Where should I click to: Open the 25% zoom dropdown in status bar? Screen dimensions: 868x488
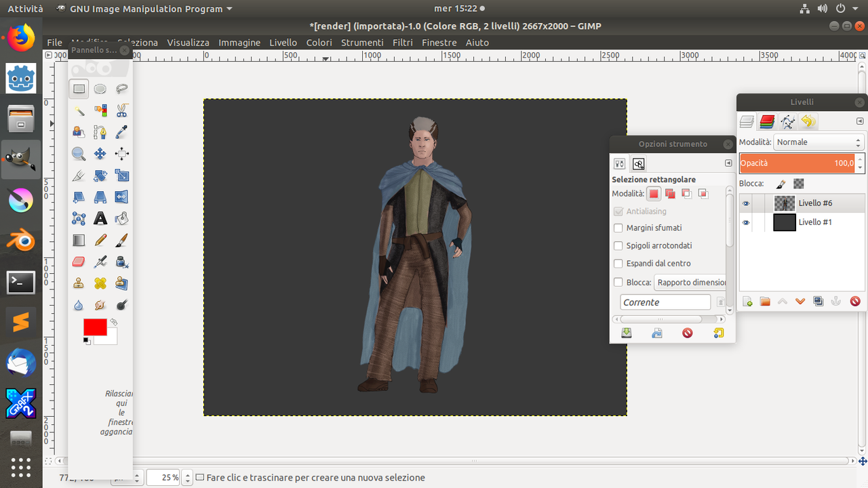(x=188, y=478)
